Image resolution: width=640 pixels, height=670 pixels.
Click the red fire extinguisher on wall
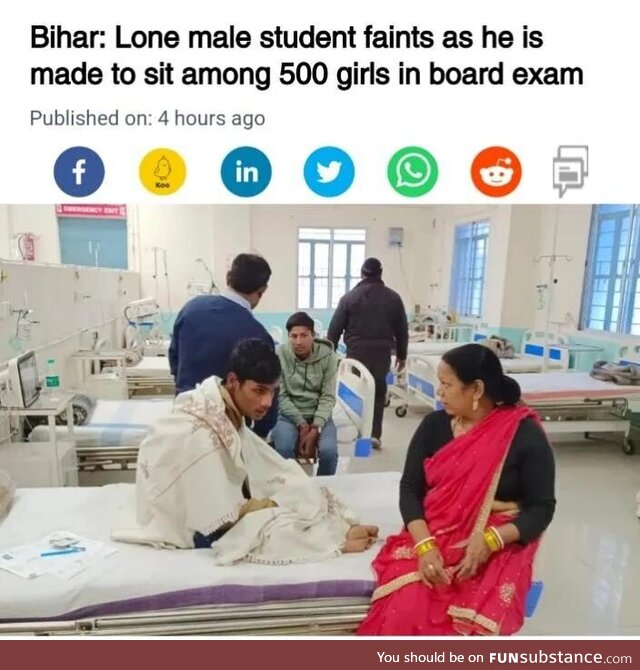(x=26, y=247)
